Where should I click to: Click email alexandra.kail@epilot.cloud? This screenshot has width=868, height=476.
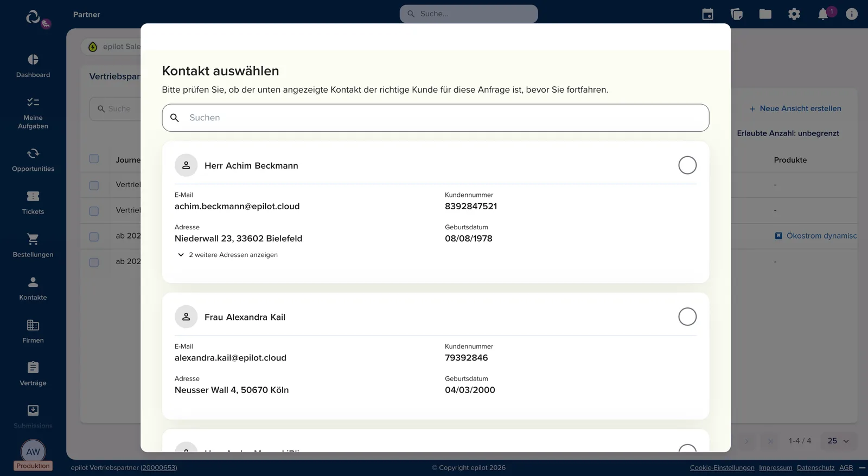(x=231, y=358)
